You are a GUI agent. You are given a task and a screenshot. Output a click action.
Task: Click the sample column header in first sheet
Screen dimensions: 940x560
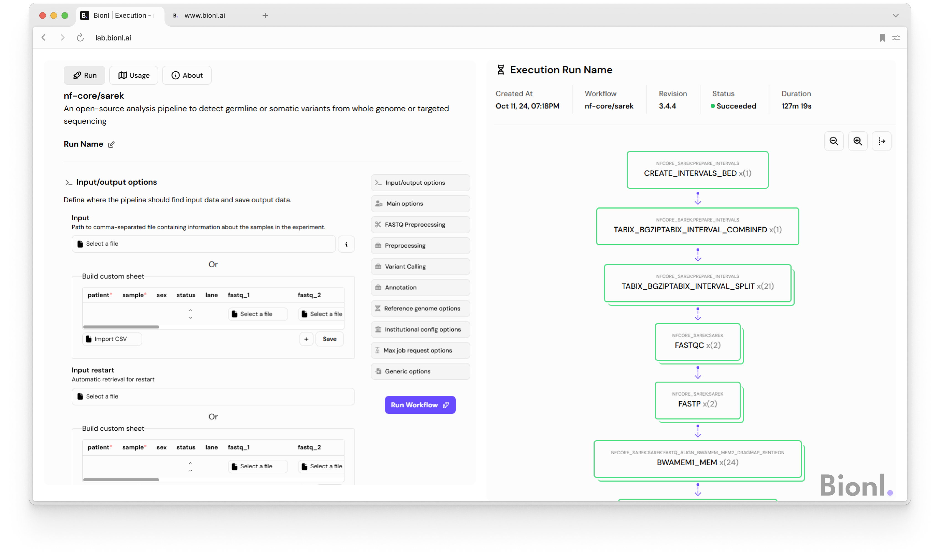pyautogui.click(x=134, y=295)
